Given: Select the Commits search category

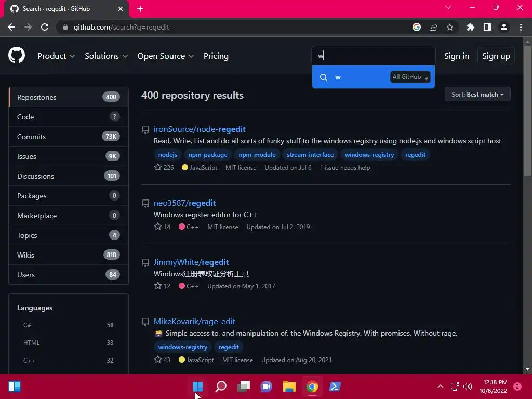Looking at the screenshot, I should pos(69,137).
